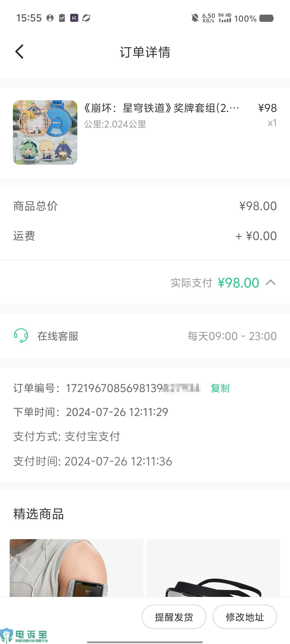Collapse the actual payment details chevron
The height and width of the screenshot is (644, 290).
point(271,283)
